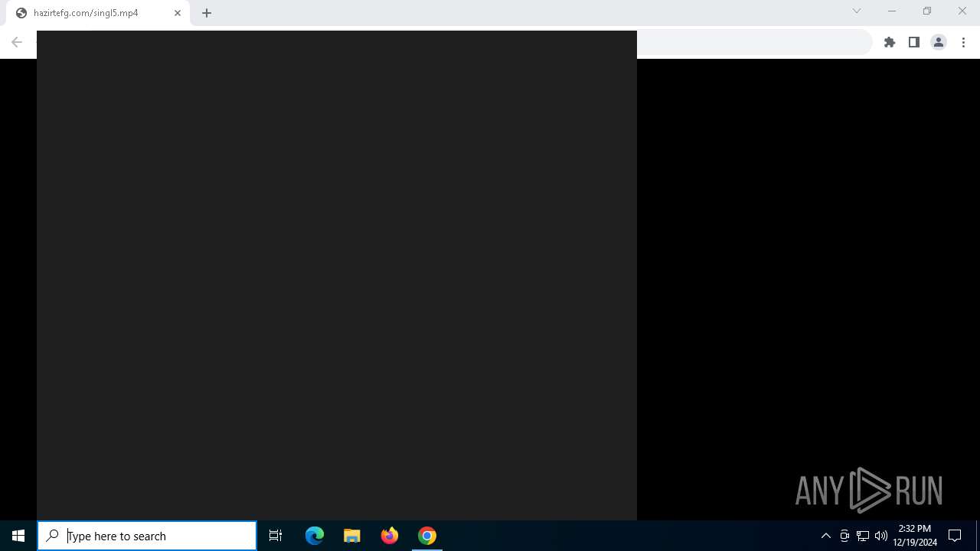980x551 pixels.
Task: Switch to Chrome on the taskbar
Action: (427, 536)
